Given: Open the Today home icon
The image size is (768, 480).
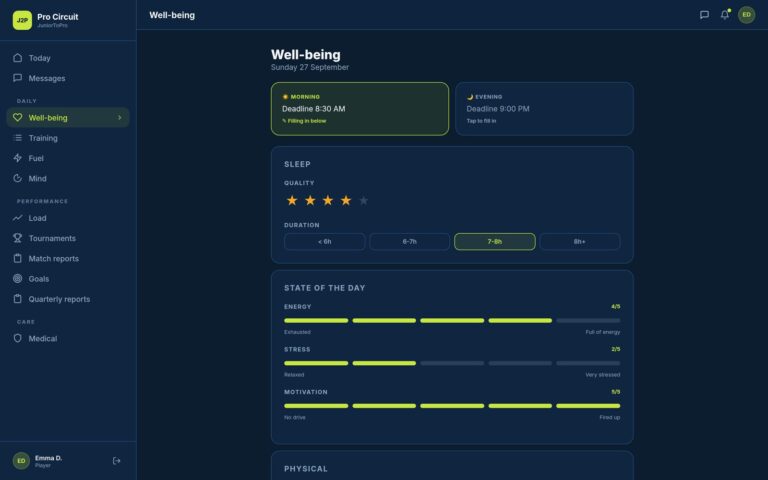Looking at the screenshot, I should click(18, 58).
